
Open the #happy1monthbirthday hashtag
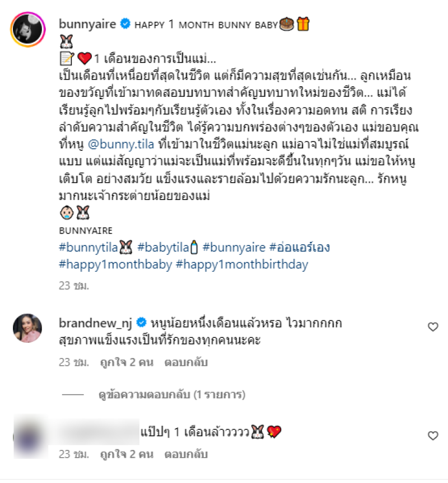pyautogui.click(x=242, y=264)
